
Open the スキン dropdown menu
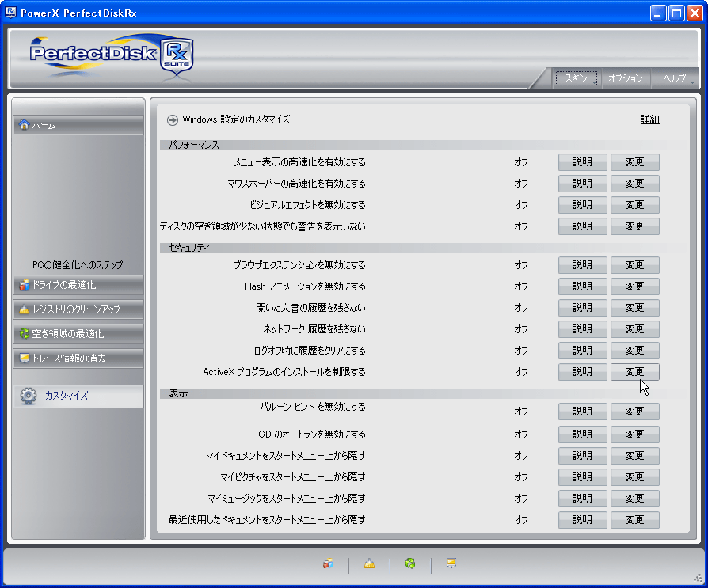[577, 78]
